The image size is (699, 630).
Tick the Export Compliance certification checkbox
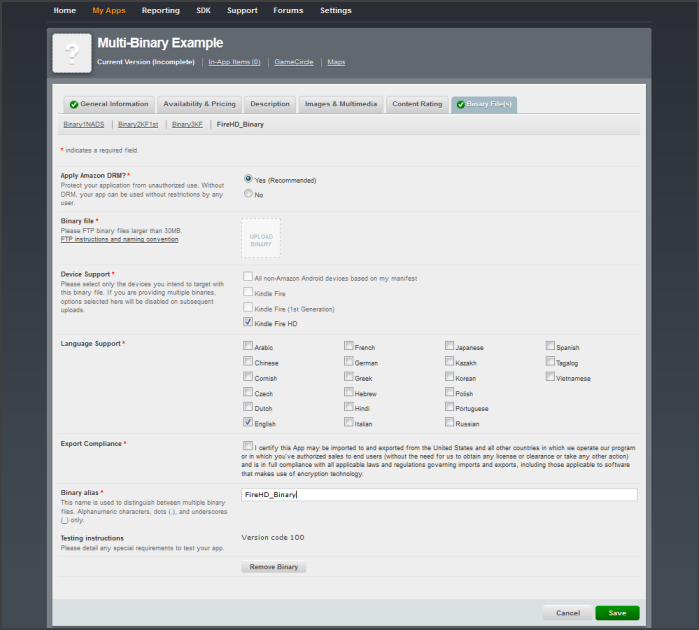(248, 446)
